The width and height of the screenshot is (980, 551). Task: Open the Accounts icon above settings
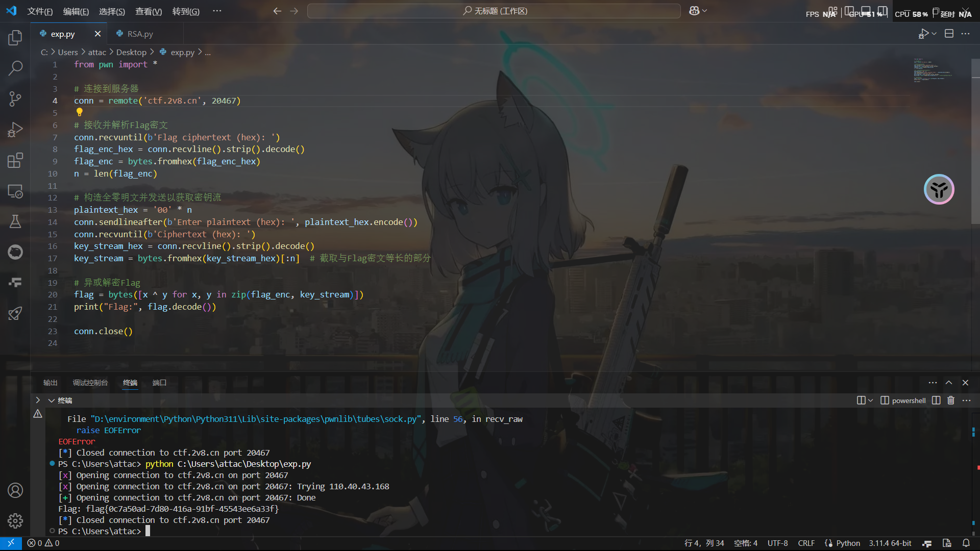(x=15, y=490)
